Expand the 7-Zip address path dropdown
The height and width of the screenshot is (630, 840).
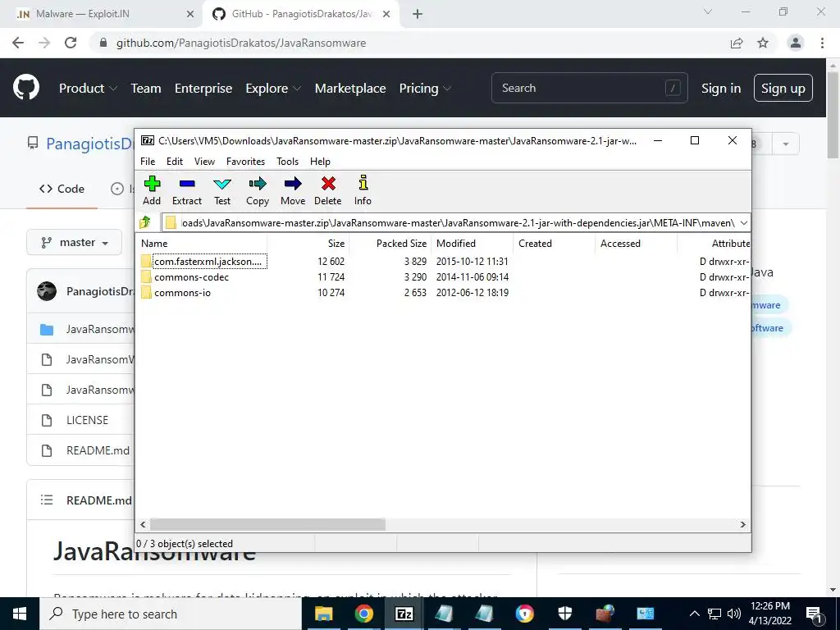tap(743, 223)
